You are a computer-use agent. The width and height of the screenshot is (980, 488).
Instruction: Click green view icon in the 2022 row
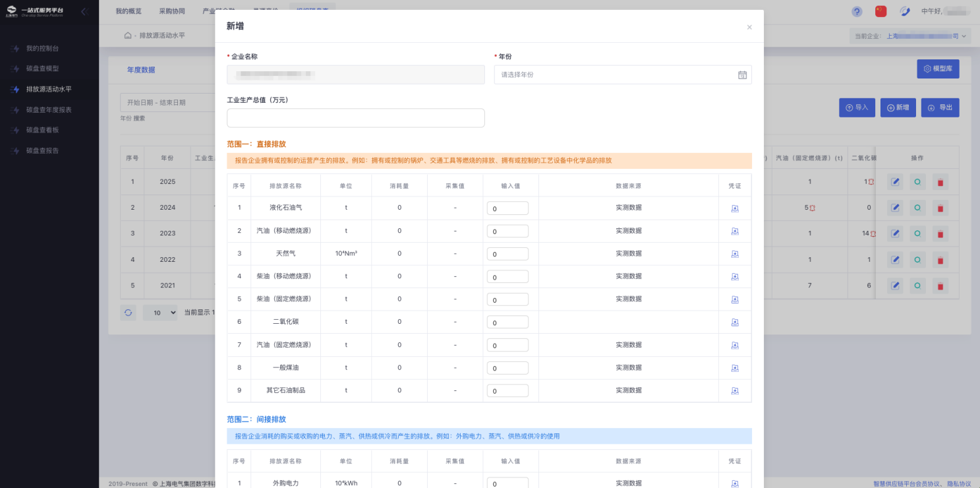917,260
